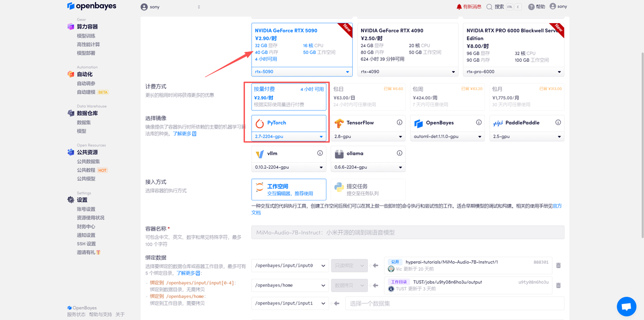Click the vllm logo icon
The image size is (644, 320).
pyautogui.click(x=260, y=154)
